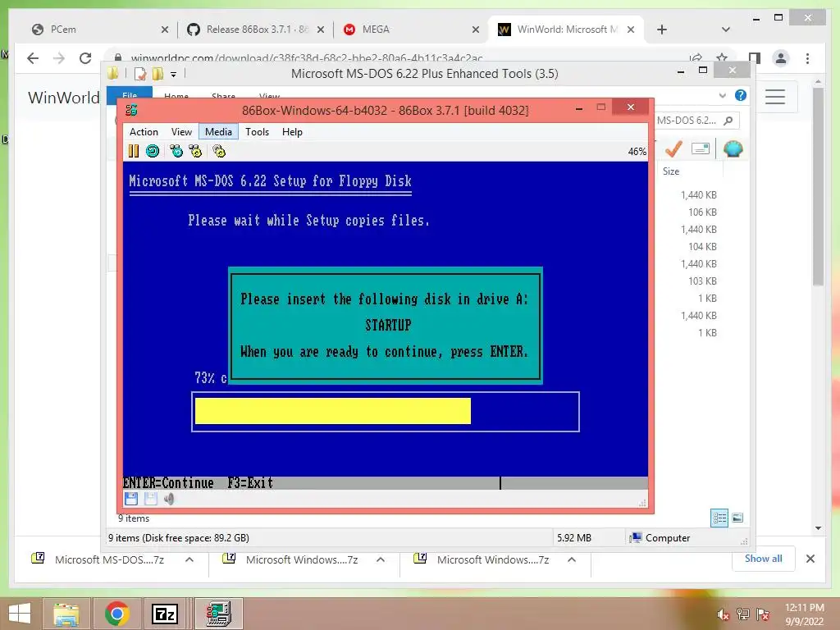The width and height of the screenshot is (840, 630).
Task: Click the shell-shaped ribbon icon in Explorer
Action: [x=733, y=148]
